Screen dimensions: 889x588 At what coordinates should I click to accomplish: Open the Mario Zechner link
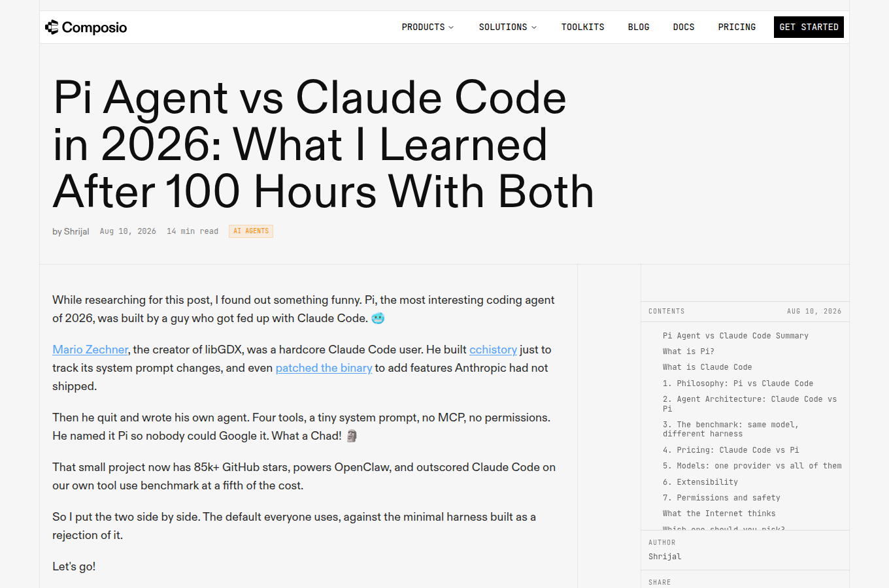(90, 350)
